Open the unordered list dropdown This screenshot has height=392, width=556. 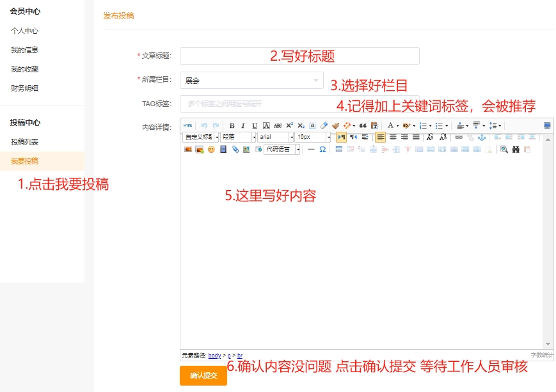[x=447, y=126]
